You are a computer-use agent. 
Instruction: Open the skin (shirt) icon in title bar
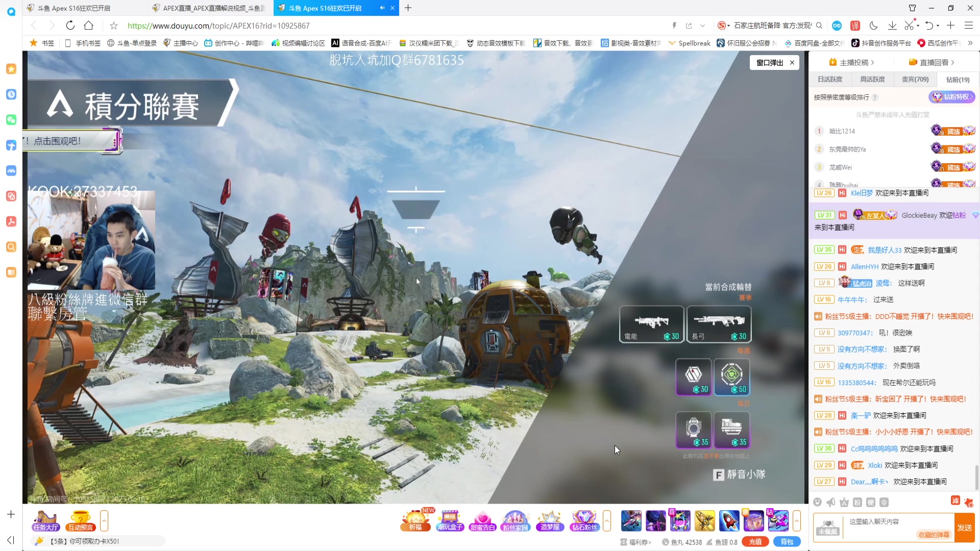point(912,8)
